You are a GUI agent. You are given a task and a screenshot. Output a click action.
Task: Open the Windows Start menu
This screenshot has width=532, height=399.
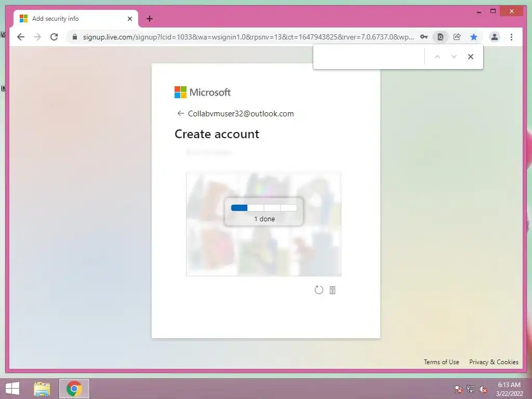pos(12,389)
